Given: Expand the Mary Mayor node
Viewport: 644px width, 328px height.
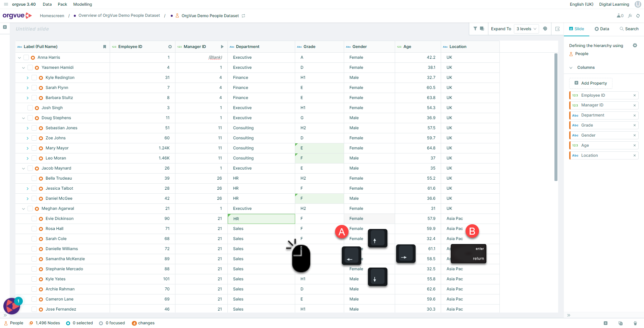Looking at the screenshot, I should click(x=28, y=148).
